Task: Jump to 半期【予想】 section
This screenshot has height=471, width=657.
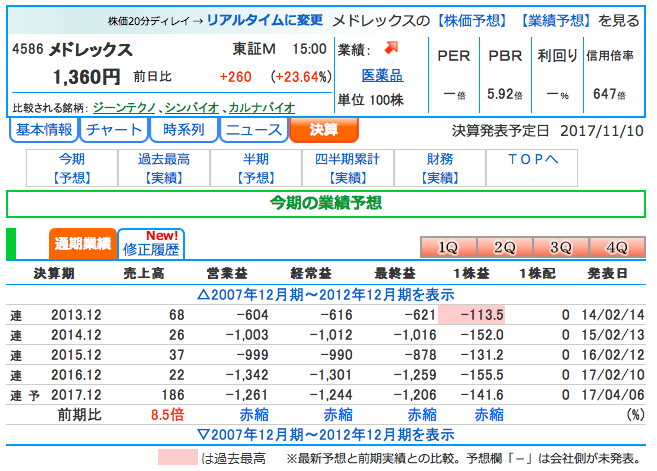Action: point(256,168)
